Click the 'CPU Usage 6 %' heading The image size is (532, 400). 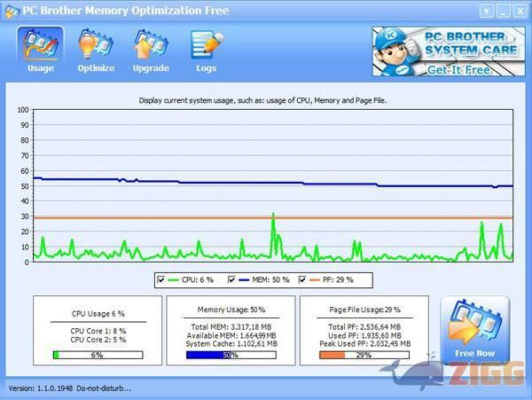[x=98, y=314]
